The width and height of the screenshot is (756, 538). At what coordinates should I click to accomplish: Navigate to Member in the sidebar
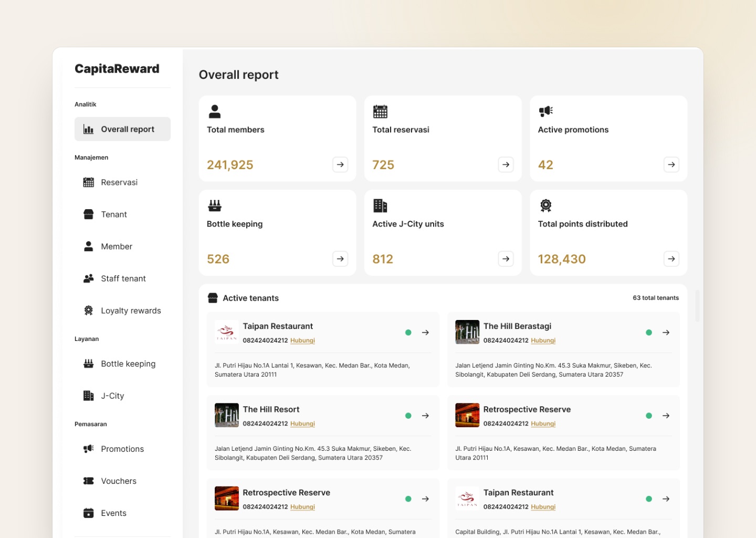122,246
